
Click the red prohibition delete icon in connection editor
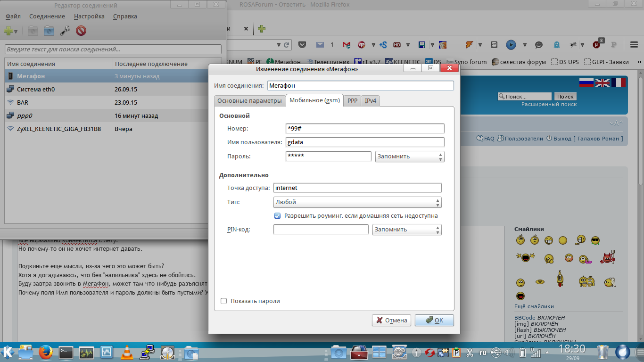coord(81,31)
